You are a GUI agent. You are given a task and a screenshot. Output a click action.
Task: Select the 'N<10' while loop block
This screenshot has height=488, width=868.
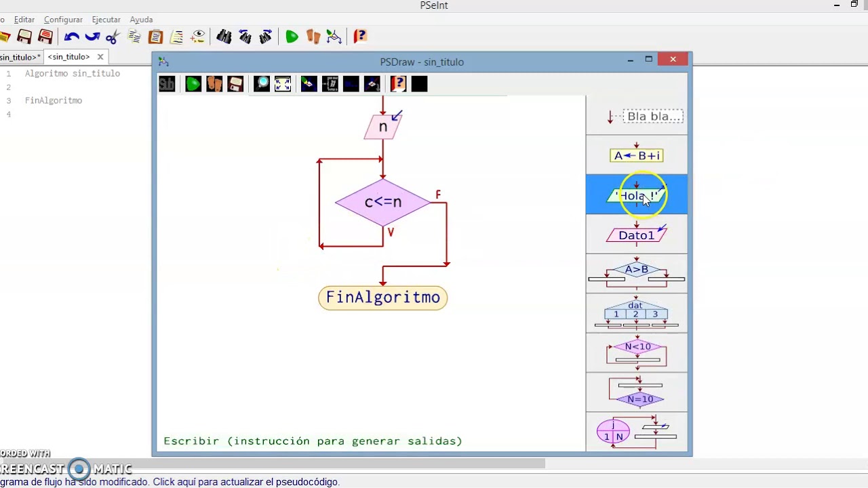pos(637,352)
